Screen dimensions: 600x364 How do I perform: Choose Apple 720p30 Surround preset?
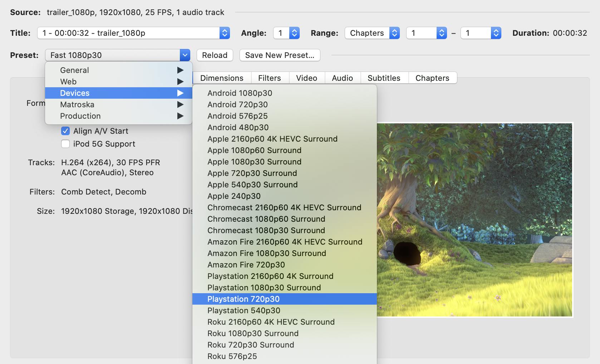285,173
